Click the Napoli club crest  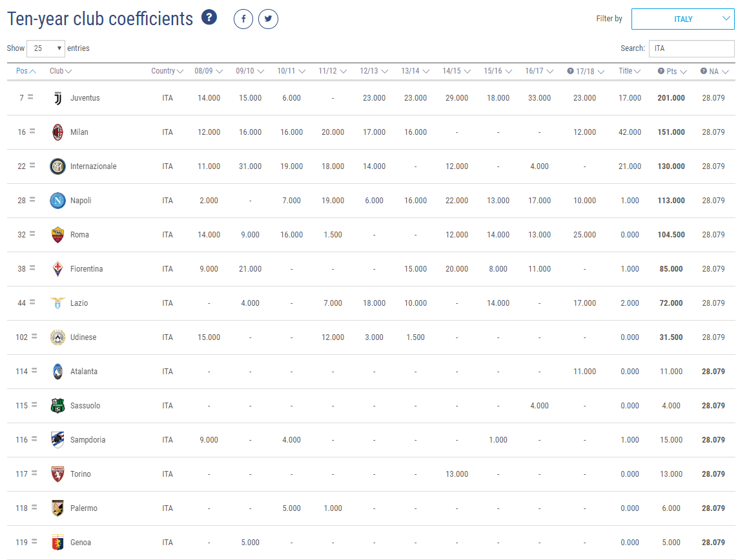pyautogui.click(x=58, y=201)
